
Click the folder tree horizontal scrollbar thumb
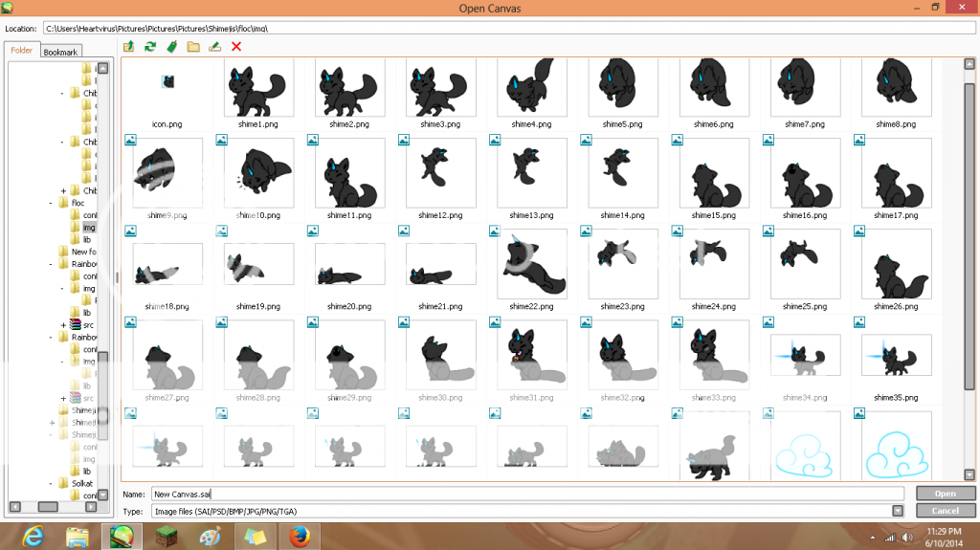(46, 506)
